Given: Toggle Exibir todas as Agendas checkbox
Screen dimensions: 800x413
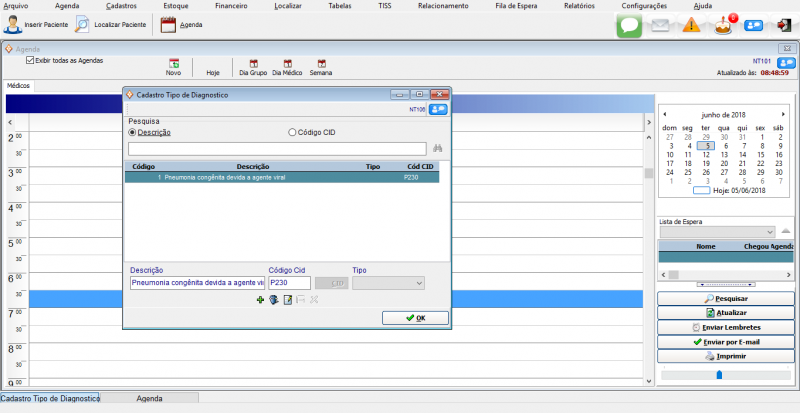Looking at the screenshot, I should click(x=30, y=60).
